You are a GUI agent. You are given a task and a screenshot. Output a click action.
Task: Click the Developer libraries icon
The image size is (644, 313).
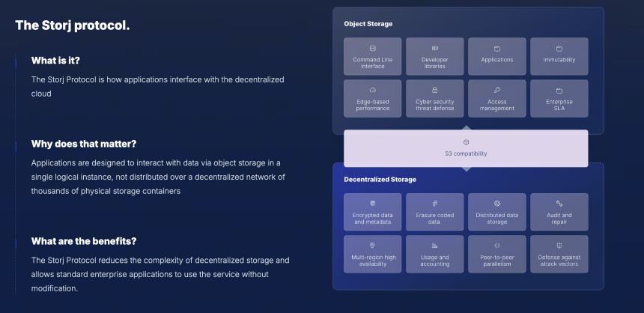[x=435, y=49]
